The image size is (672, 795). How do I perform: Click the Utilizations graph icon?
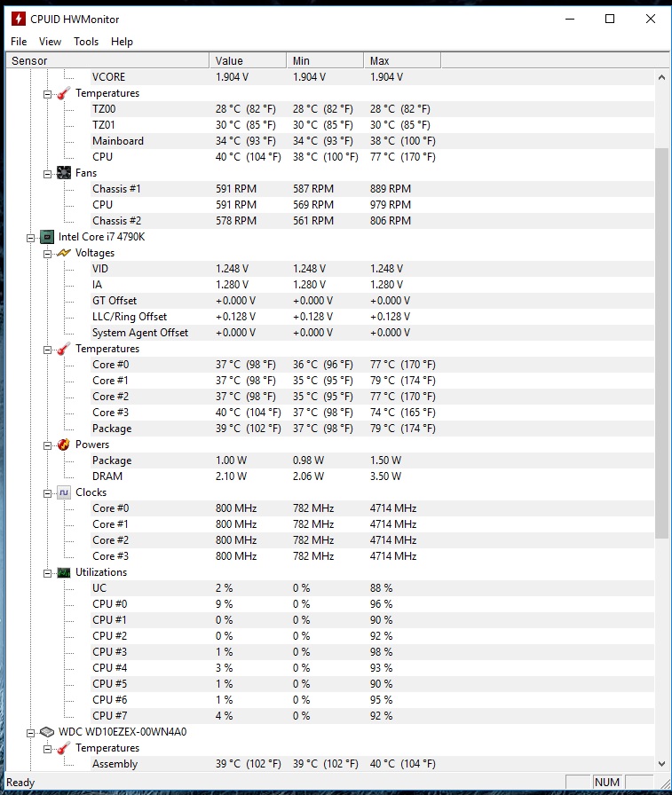click(64, 572)
